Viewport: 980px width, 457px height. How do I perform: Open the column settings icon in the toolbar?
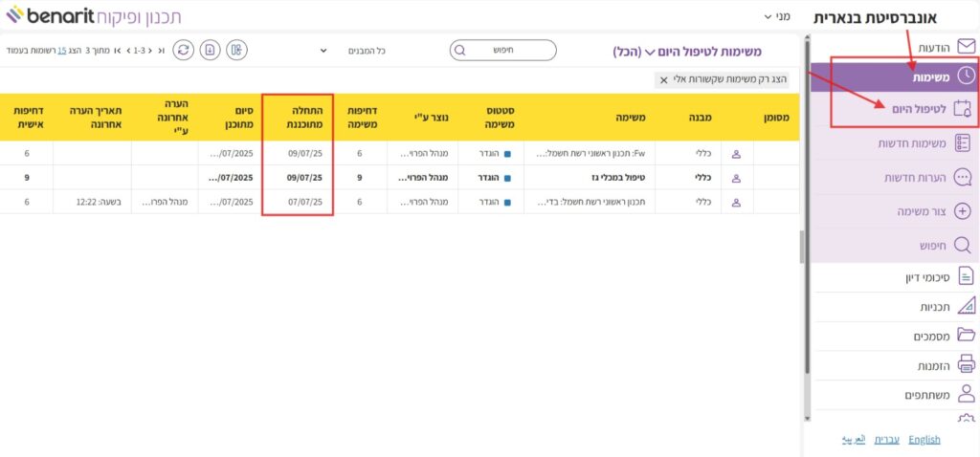coord(237,50)
